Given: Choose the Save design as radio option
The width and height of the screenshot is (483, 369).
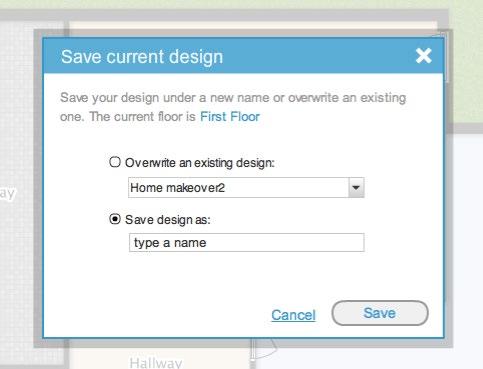Looking at the screenshot, I should click(x=115, y=219).
